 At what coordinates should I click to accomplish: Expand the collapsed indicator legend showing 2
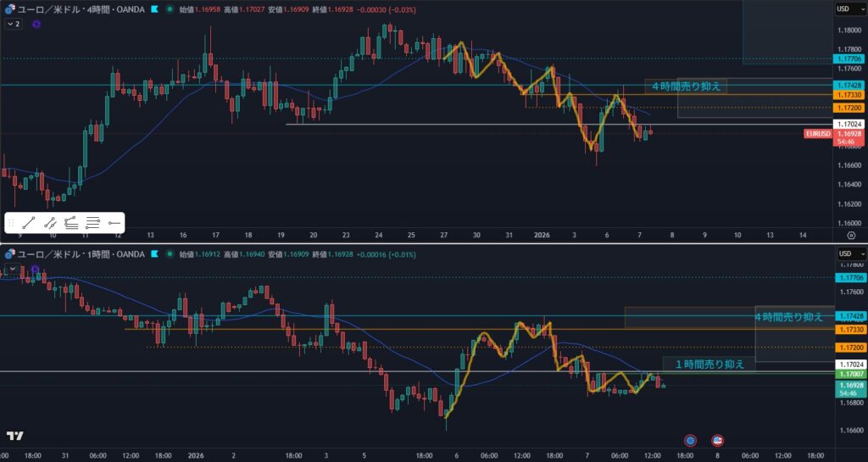point(13,25)
